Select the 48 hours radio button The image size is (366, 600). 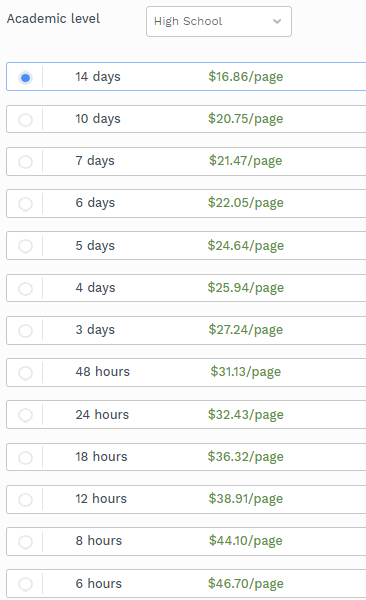26,373
